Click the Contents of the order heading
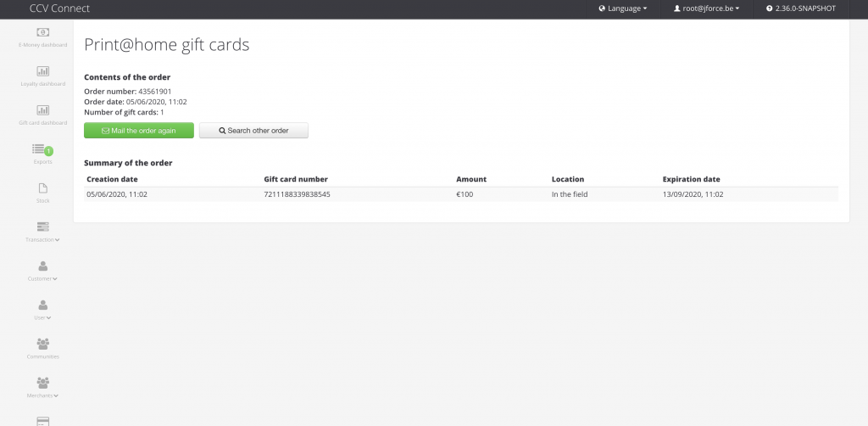 point(127,77)
